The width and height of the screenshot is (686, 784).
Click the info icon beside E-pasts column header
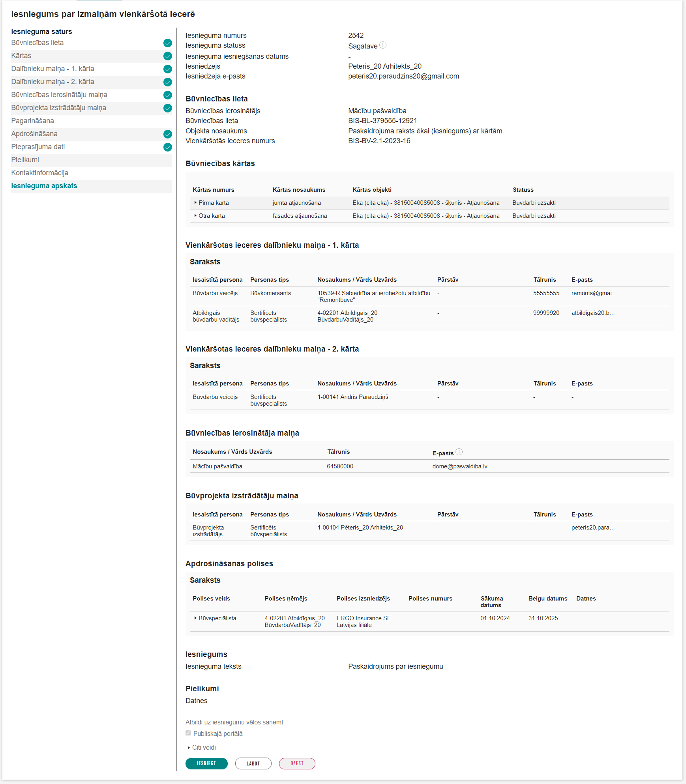click(459, 452)
